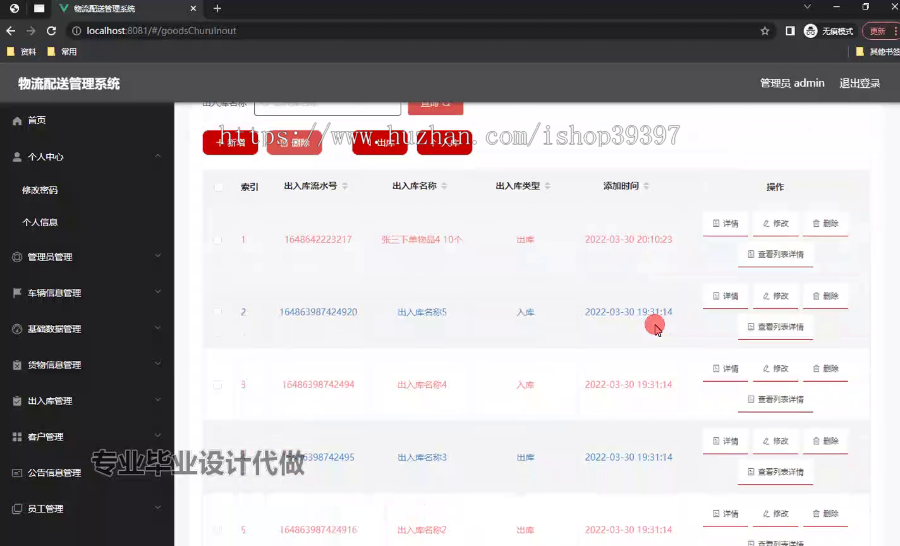Viewport: 900px width, 546px height.
Task: Open 个人信息 submenu item
Action: [40, 222]
